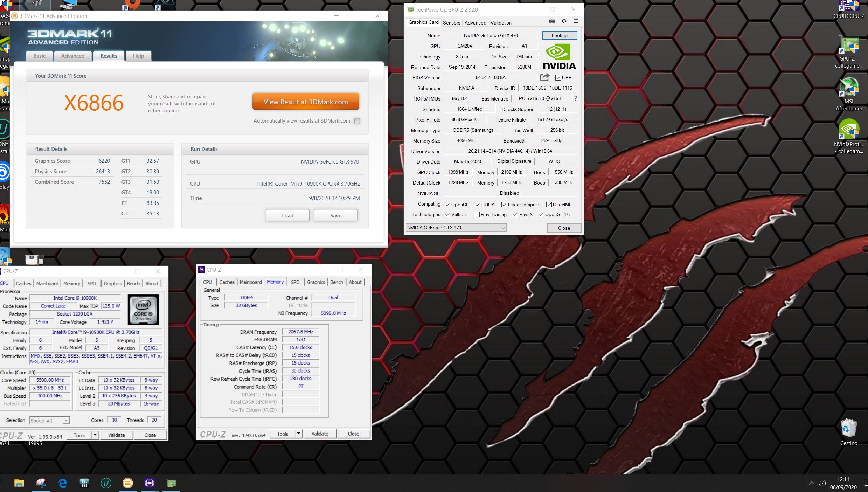Click the X6866 score text
868x492 pixels.
(93, 103)
